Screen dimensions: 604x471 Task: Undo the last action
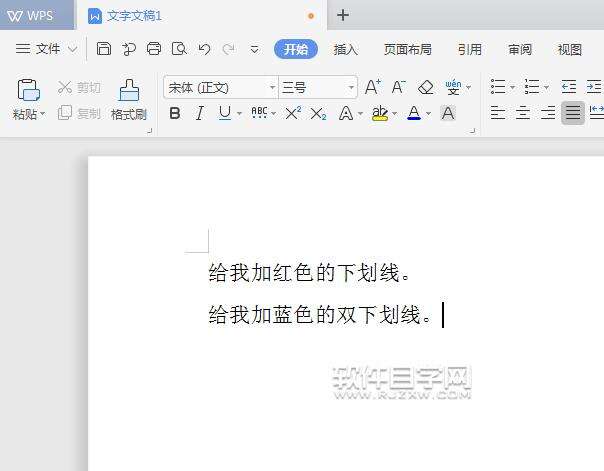pyautogui.click(x=204, y=49)
